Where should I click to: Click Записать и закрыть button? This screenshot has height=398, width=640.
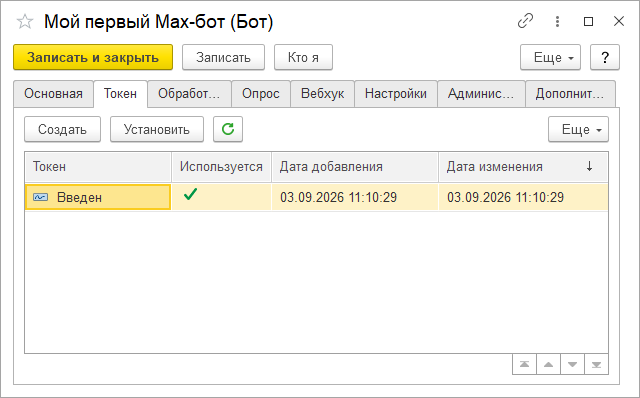click(93, 58)
